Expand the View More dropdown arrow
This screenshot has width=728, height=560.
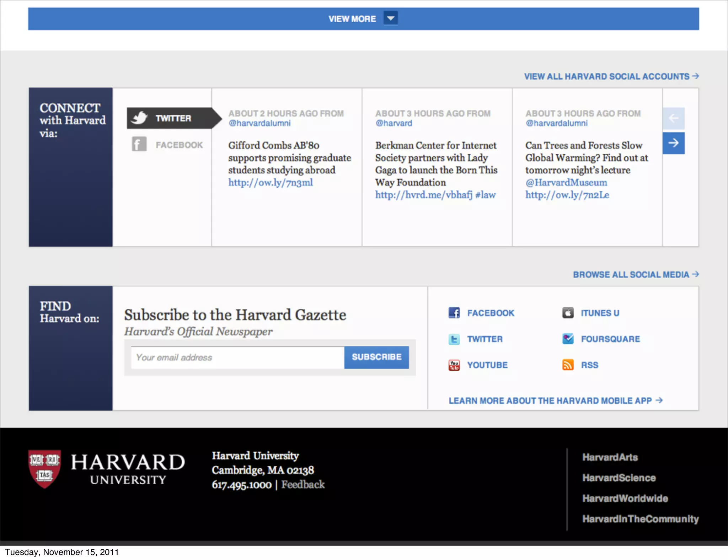[x=390, y=18]
